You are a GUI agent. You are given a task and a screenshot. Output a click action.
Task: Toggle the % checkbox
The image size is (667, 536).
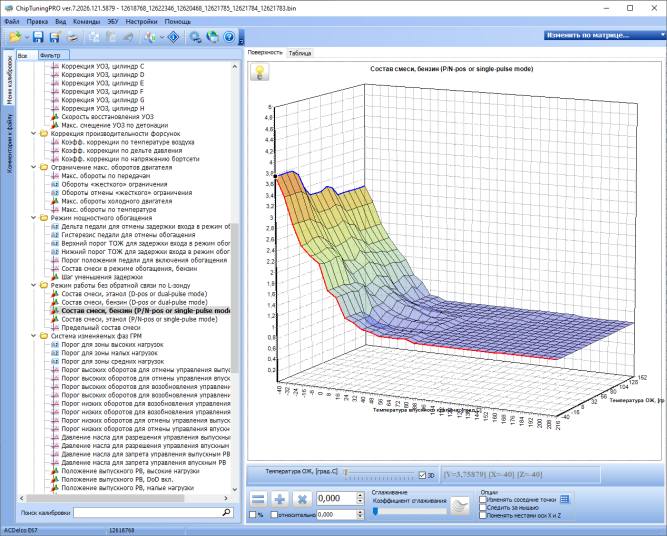(x=253, y=515)
